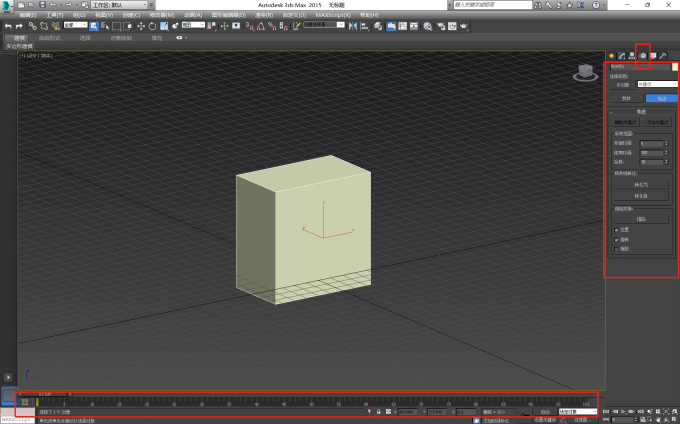Toggle Window/Crossing selection mode

[x=128, y=26]
